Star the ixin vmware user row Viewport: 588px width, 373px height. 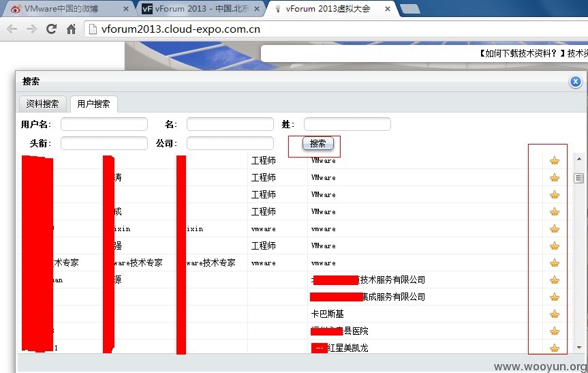tap(555, 229)
